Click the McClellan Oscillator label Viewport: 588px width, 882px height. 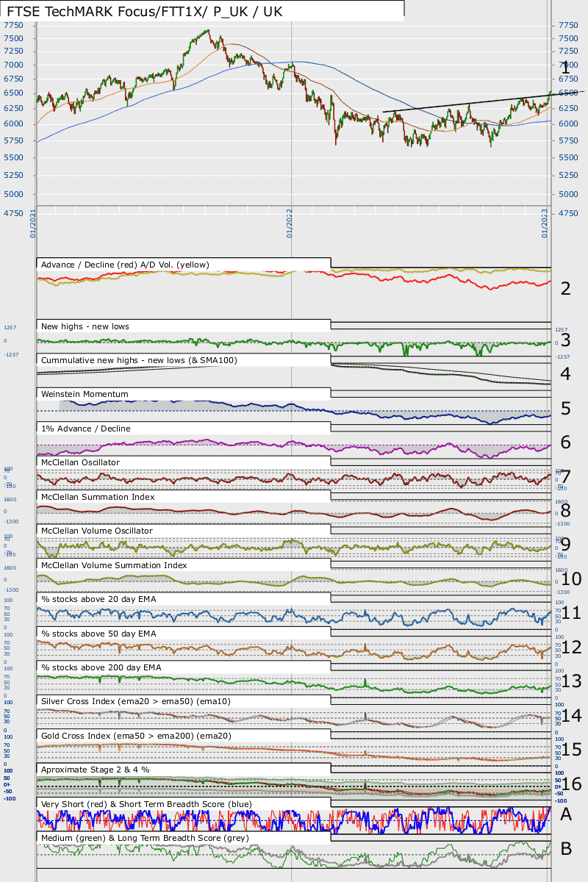pyautogui.click(x=81, y=462)
